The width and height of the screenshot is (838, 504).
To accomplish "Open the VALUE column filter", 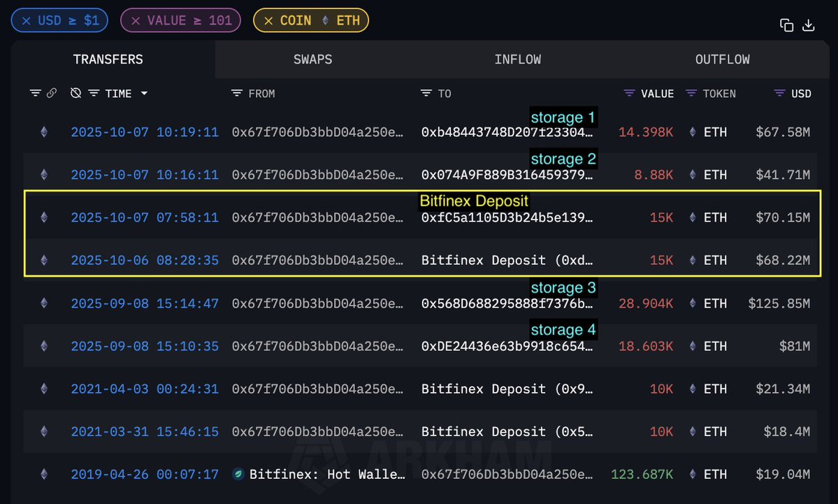I will point(629,93).
